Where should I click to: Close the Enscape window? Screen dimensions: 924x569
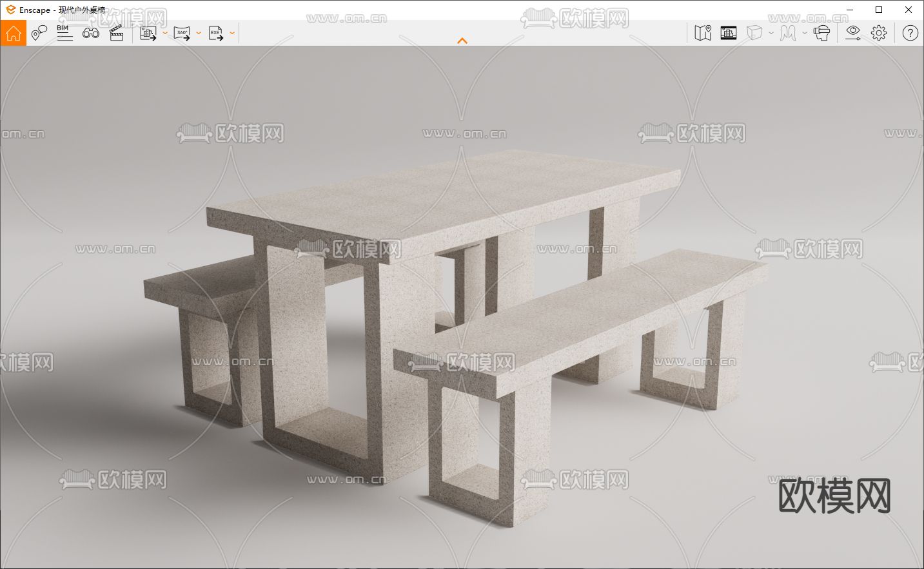tap(909, 10)
